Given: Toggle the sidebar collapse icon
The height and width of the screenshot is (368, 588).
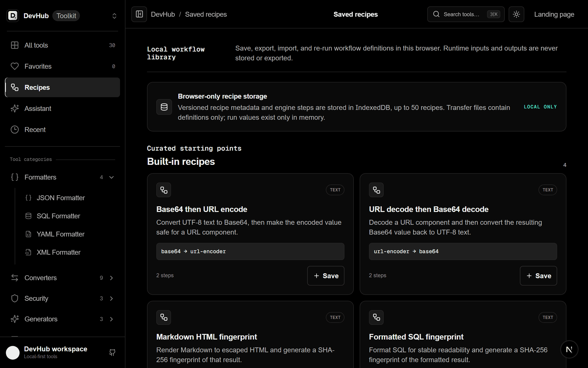Looking at the screenshot, I should [x=139, y=14].
